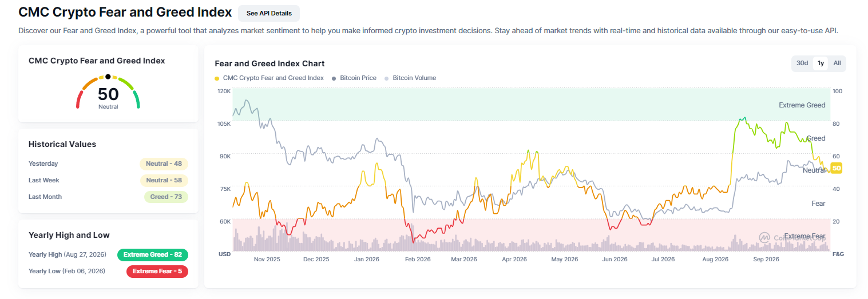
Task: Select the 1y chart range
Action: point(821,63)
